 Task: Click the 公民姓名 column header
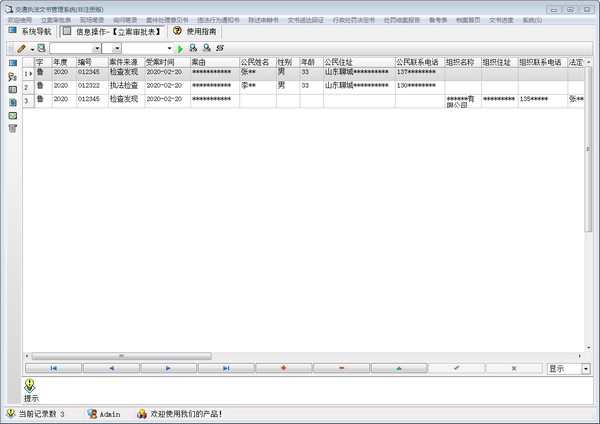pyautogui.click(x=256, y=61)
